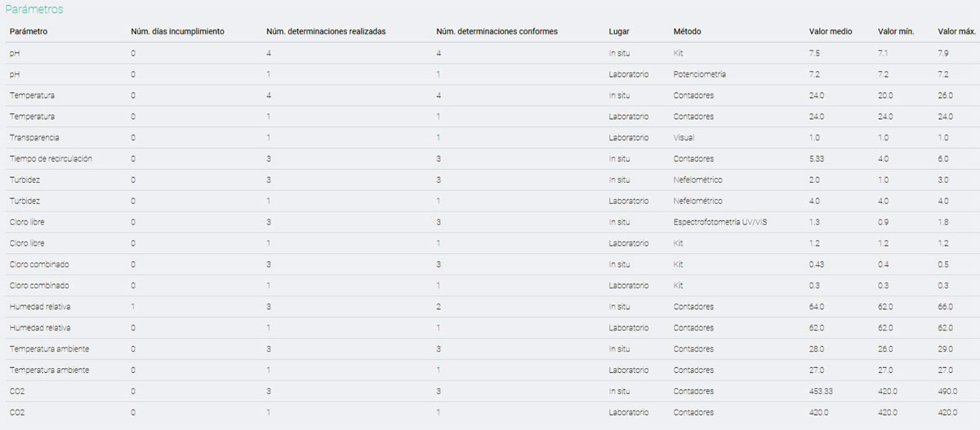The width and height of the screenshot is (980, 430).
Task: Select Cloro combinado In situ row
Action: point(490,264)
